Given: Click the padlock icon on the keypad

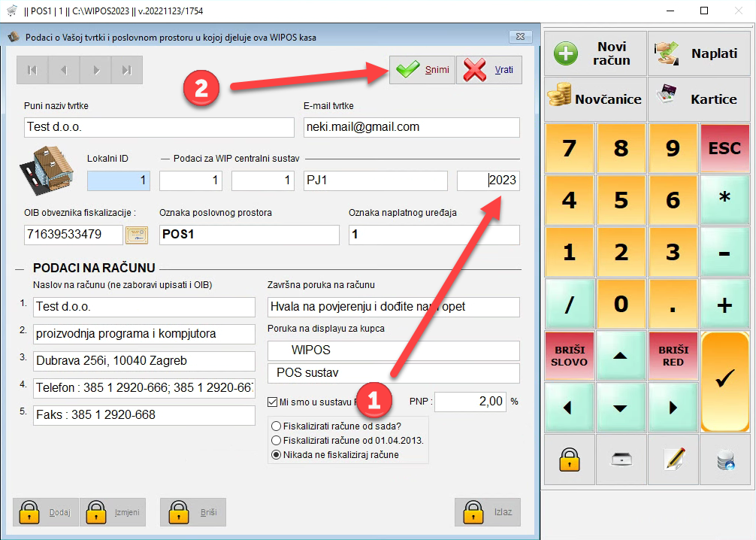Looking at the screenshot, I should pyautogui.click(x=568, y=459).
